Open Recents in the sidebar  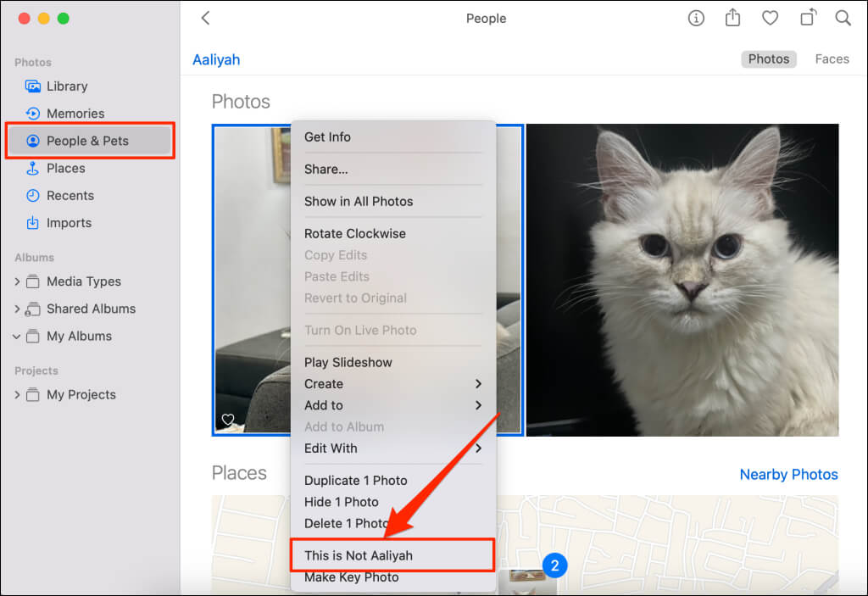88,196
